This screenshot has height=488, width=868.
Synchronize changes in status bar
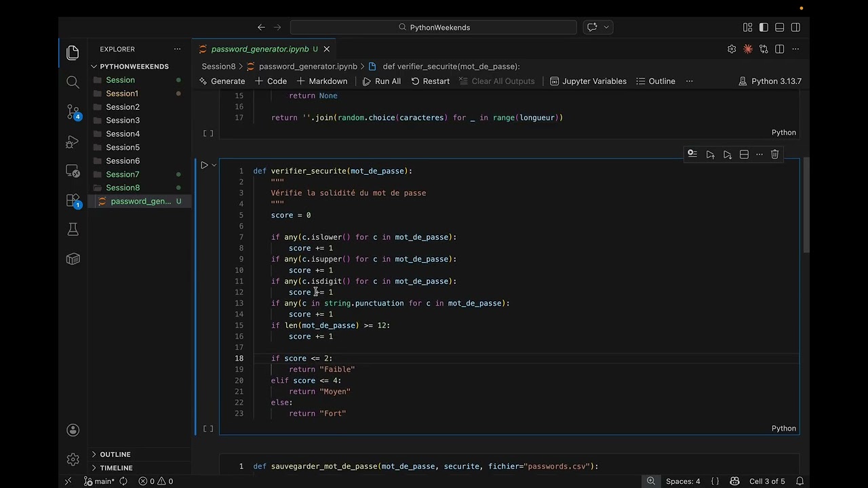[x=123, y=481]
